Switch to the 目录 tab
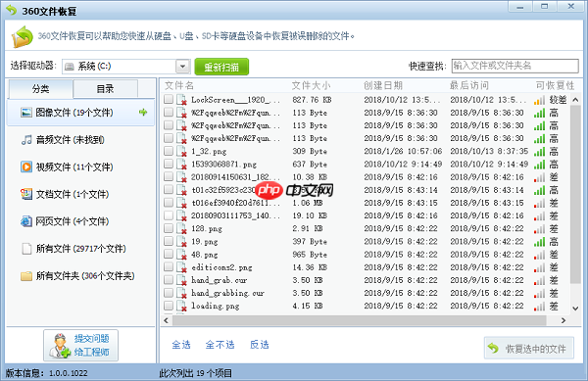Viewport: 588px width, 381px height. coord(106,89)
